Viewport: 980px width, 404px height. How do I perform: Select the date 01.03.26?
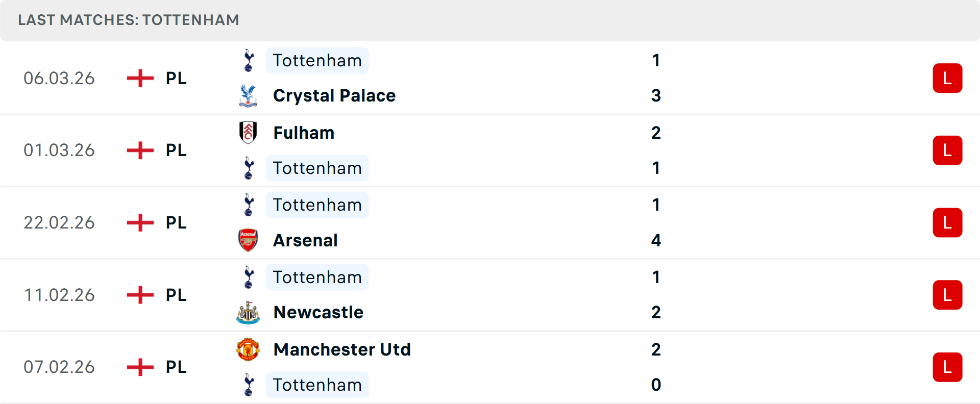[59, 150]
